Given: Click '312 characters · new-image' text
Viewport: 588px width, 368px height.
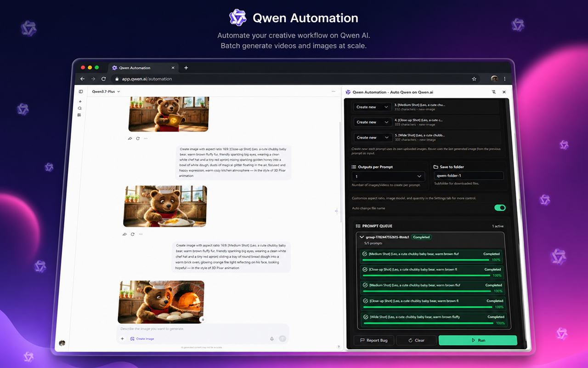Looking at the screenshot, I should pyautogui.click(x=415, y=109).
